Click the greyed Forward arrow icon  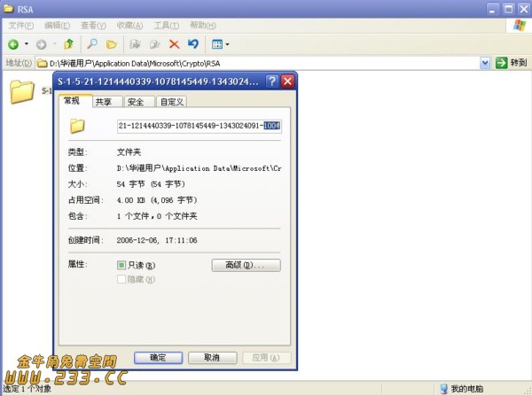pos(41,44)
